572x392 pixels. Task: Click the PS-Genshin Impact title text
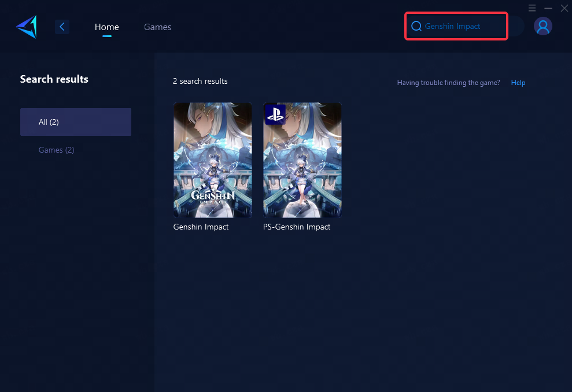point(297,227)
